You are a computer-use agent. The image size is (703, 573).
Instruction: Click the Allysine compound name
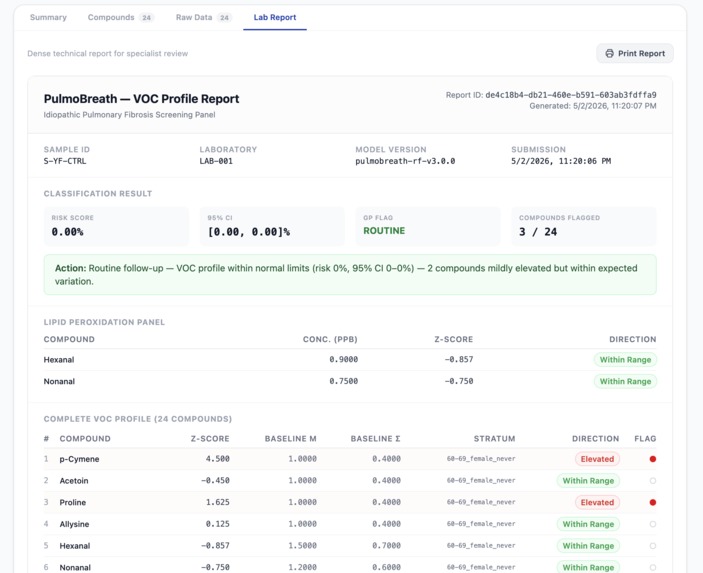[x=74, y=524]
